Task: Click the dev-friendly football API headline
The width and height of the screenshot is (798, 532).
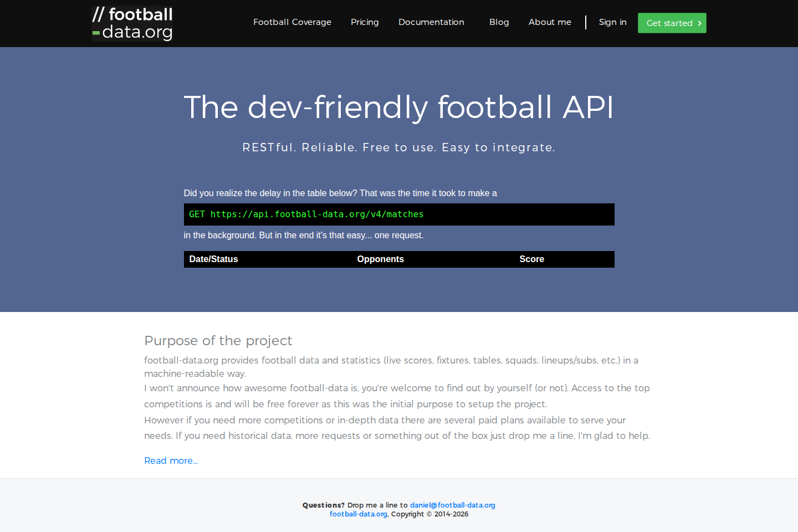Action: pos(398,108)
